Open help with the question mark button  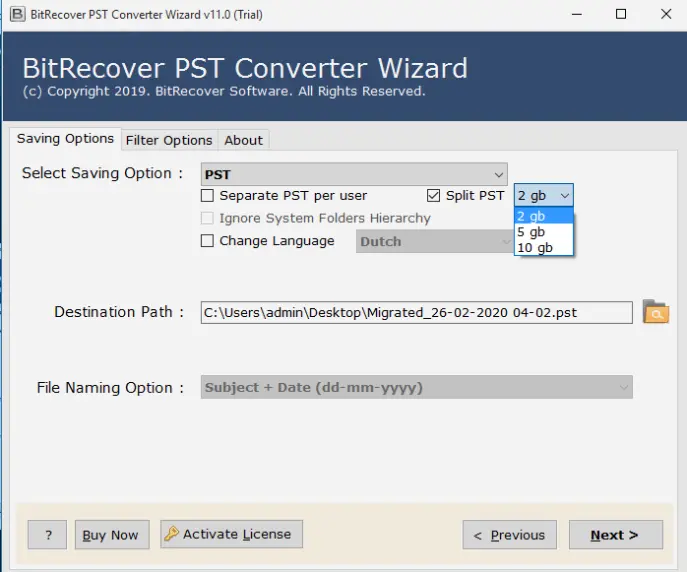47,535
